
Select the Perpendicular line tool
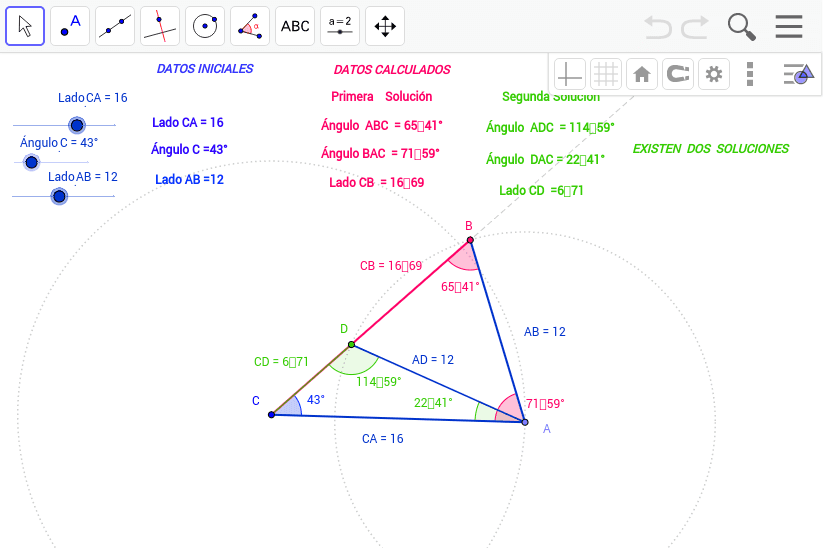160,26
